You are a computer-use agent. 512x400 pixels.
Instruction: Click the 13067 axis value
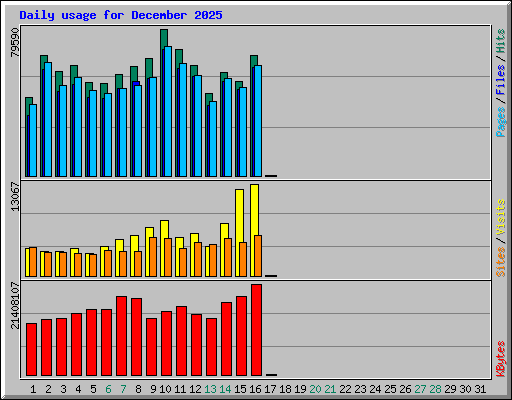[15, 197]
